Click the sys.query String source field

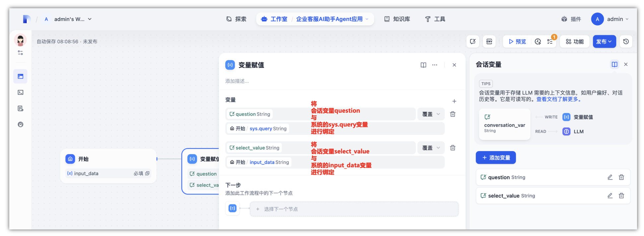[x=335, y=129]
